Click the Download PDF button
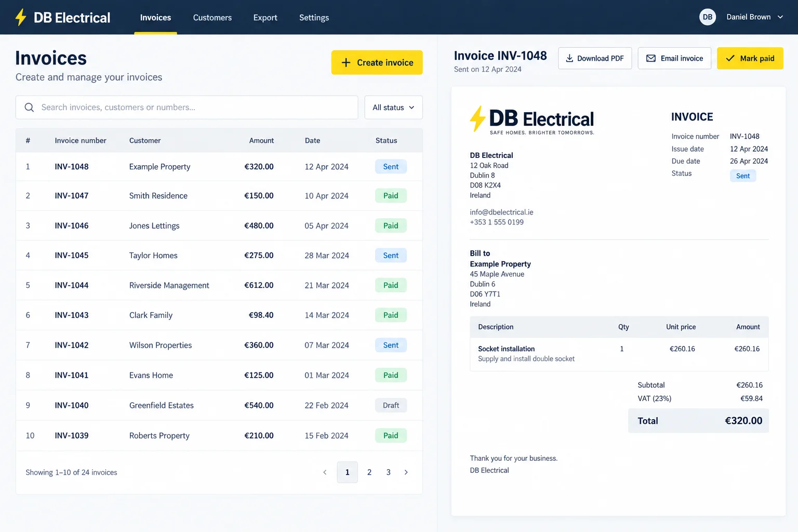Screen dimensions: 798x532 (595, 58)
